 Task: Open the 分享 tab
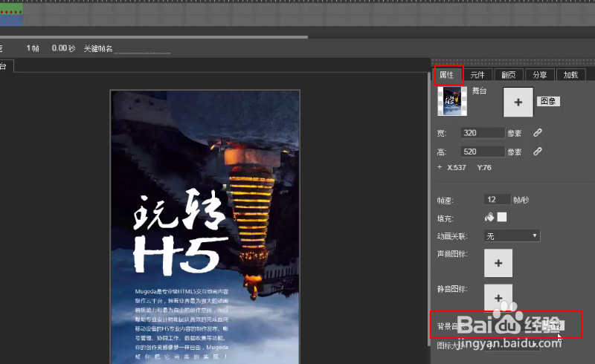coord(540,75)
